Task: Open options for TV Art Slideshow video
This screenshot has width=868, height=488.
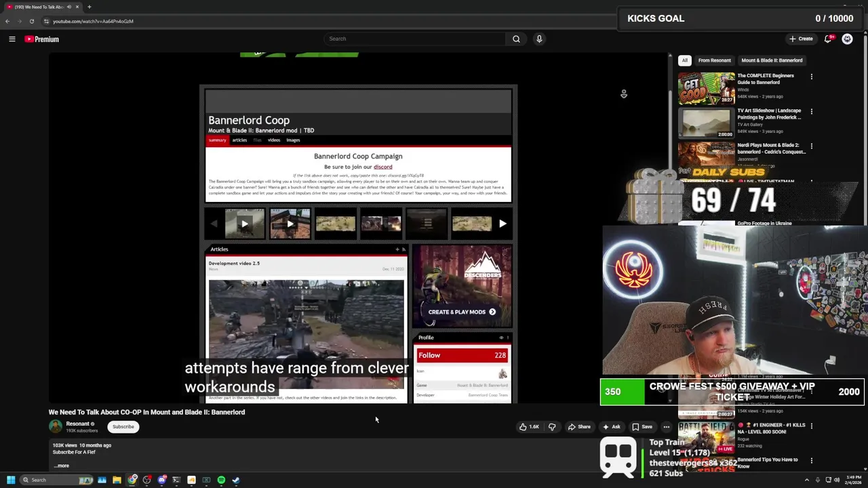Action: click(811, 111)
